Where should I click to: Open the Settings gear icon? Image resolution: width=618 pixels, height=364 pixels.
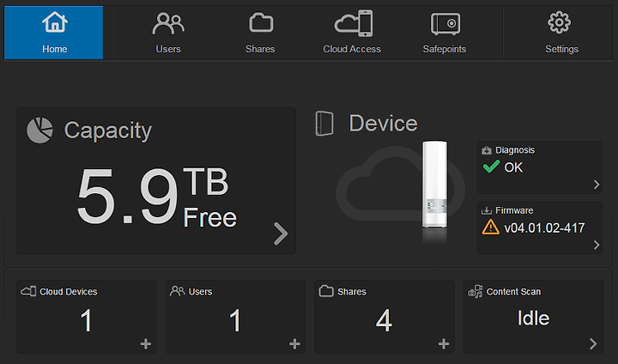coord(560,22)
